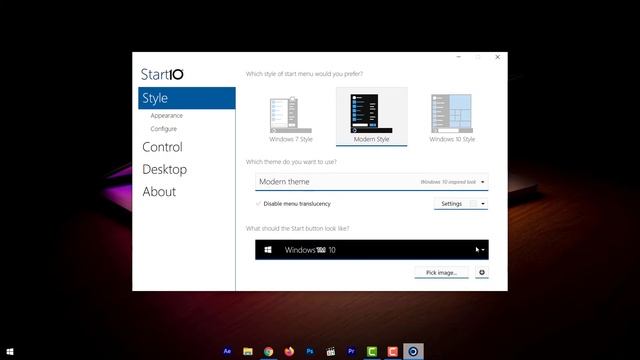This screenshot has height=360, width=640.
Task: Open the Settings dropdown arrow
Action: pos(483,204)
